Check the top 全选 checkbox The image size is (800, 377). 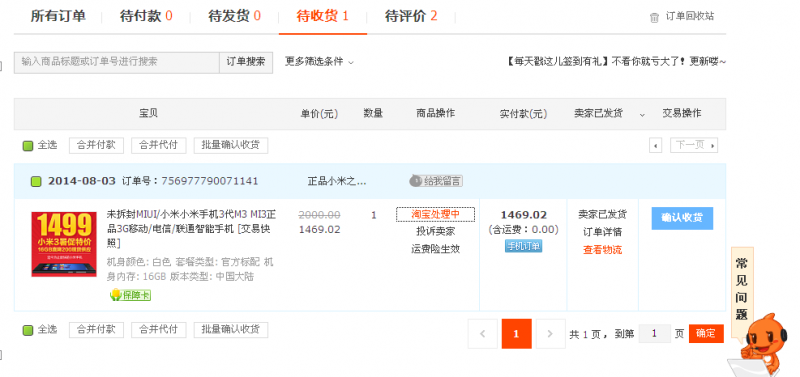pyautogui.click(x=28, y=146)
